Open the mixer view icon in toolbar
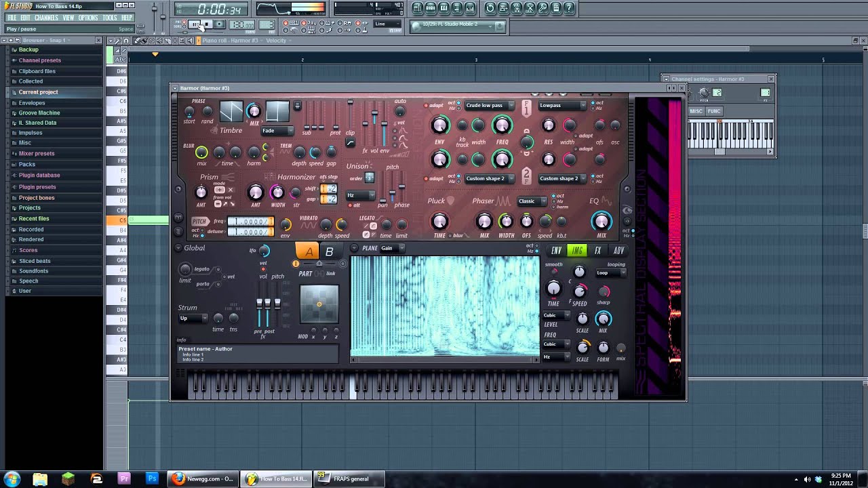This screenshot has width=868, height=488. pyautogui.click(x=469, y=8)
